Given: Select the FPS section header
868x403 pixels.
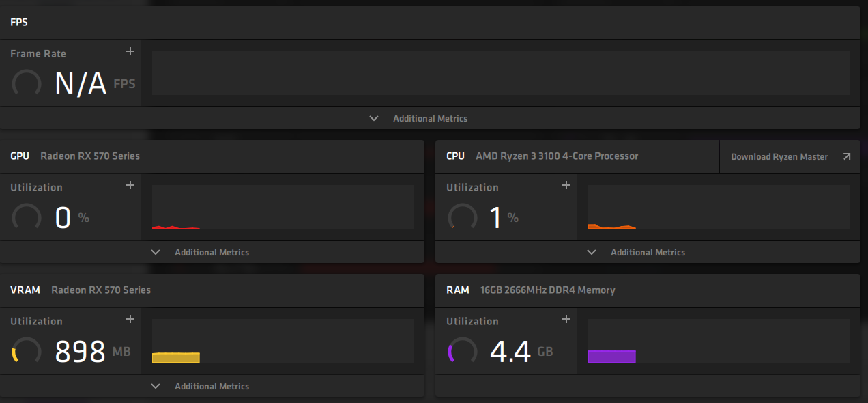Looking at the screenshot, I should tap(19, 22).
